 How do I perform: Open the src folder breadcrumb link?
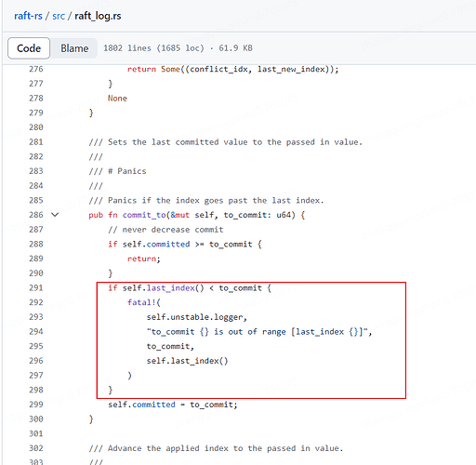coord(59,16)
